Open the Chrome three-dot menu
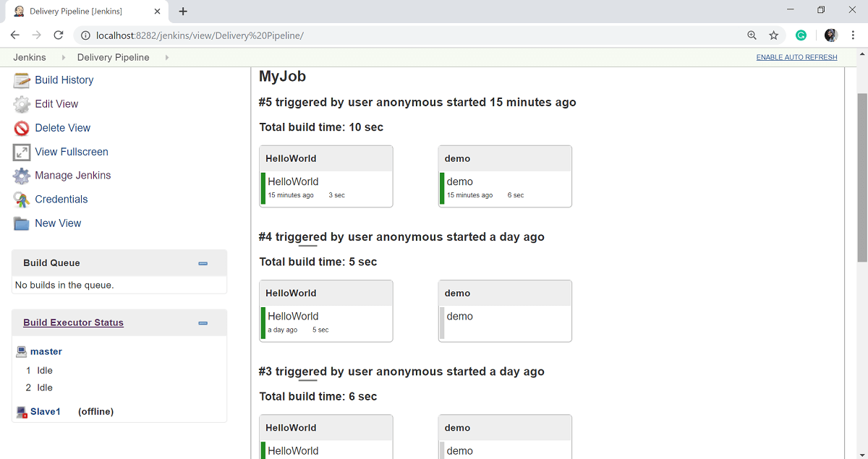868x459 pixels. point(854,35)
